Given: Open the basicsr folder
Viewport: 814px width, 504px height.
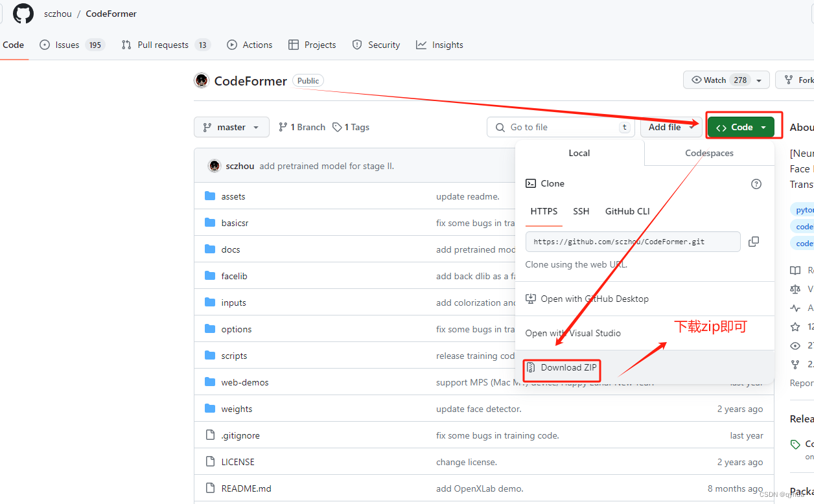Looking at the screenshot, I should pyautogui.click(x=235, y=223).
